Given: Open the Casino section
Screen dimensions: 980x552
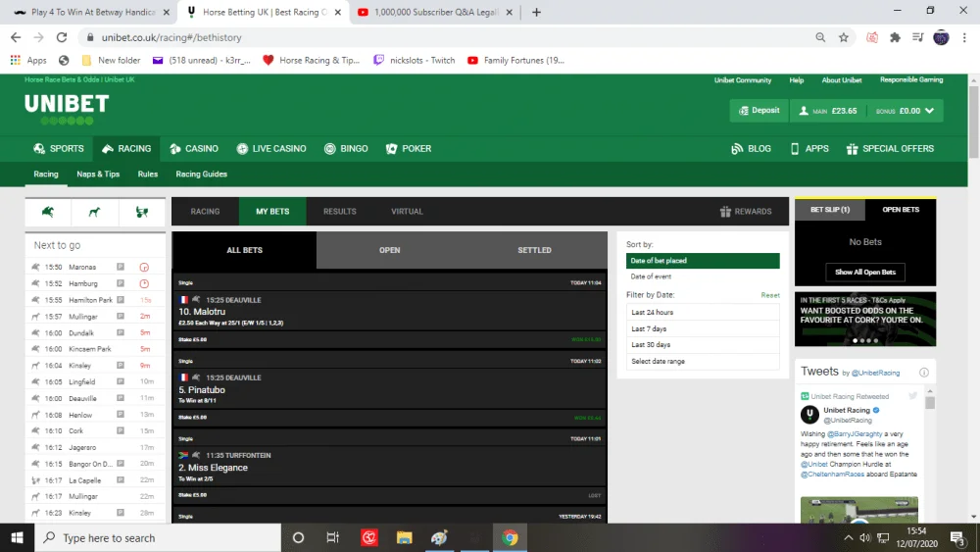Looking at the screenshot, I should (194, 149).
